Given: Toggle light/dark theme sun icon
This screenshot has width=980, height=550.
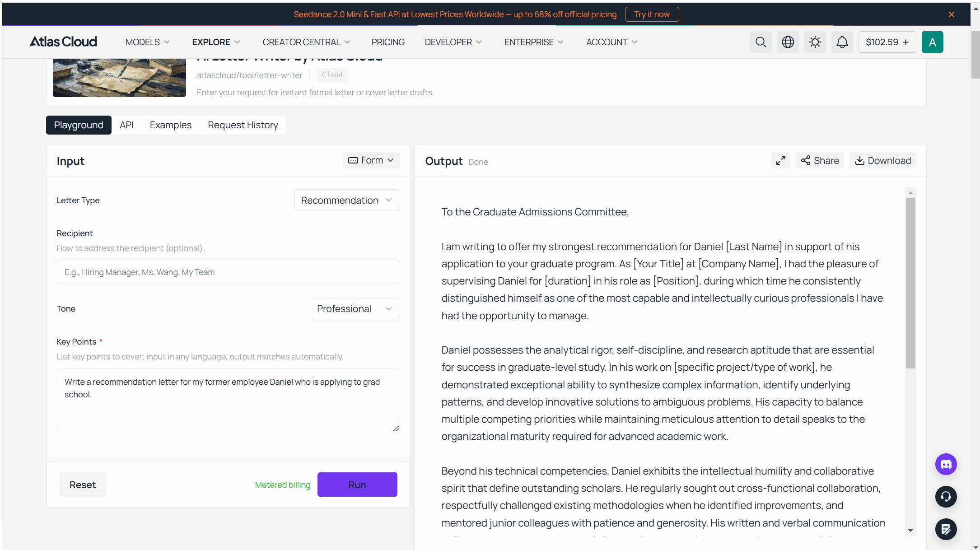Looking at the screenshot, I should [x=815, y=42].
